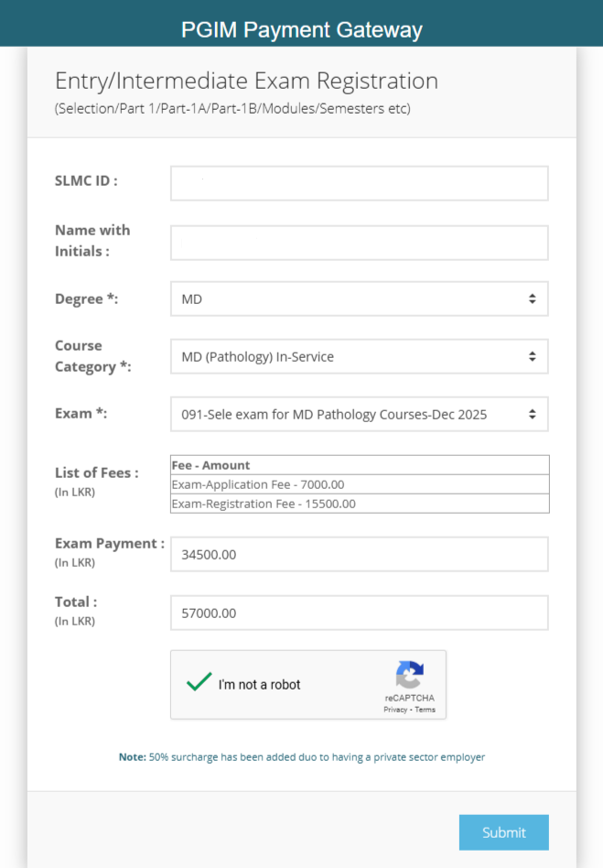
Task: Expand the Course Category dropdown
Action: point(359,357)
